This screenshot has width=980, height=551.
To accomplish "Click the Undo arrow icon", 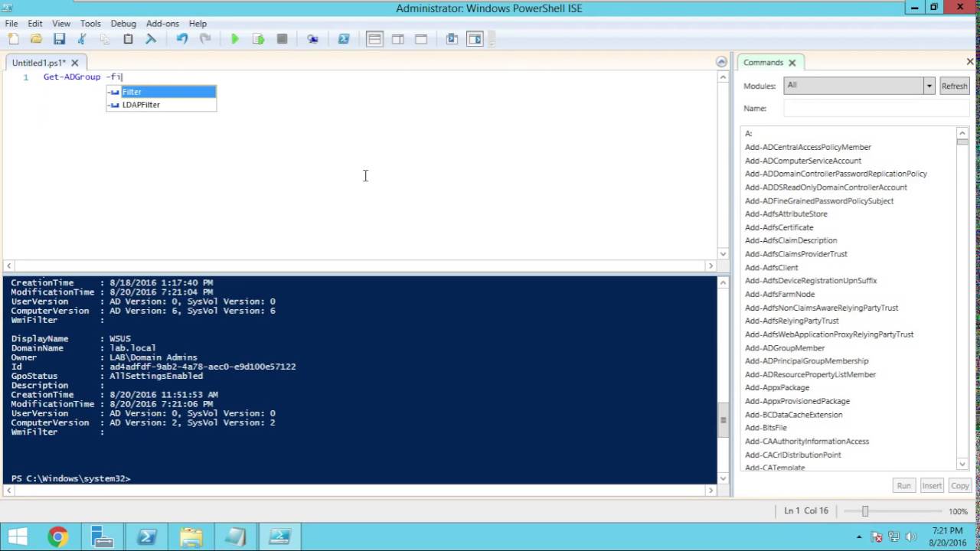I will [182, 39].
